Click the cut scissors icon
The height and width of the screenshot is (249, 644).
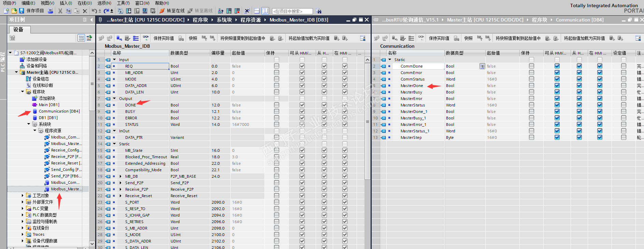coord(60,11)
